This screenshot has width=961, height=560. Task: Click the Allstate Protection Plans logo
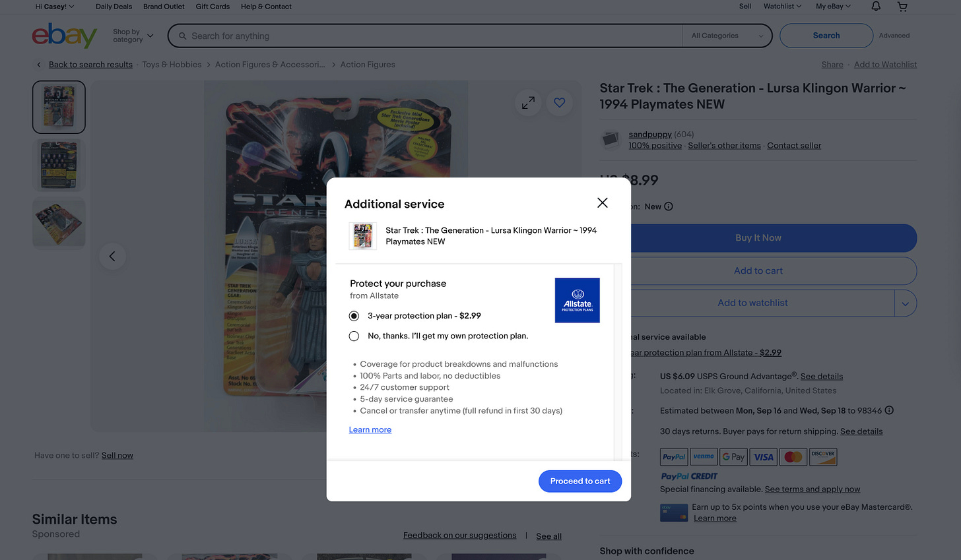click(577, 300)
